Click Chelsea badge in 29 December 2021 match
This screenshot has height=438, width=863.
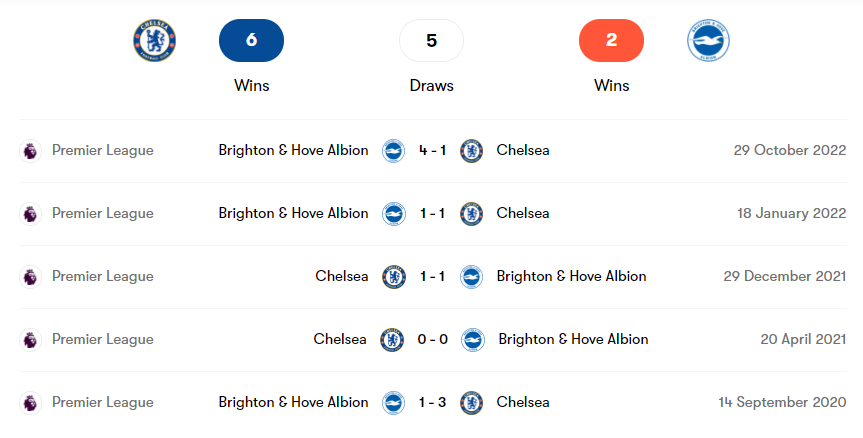tap(394, 277)
